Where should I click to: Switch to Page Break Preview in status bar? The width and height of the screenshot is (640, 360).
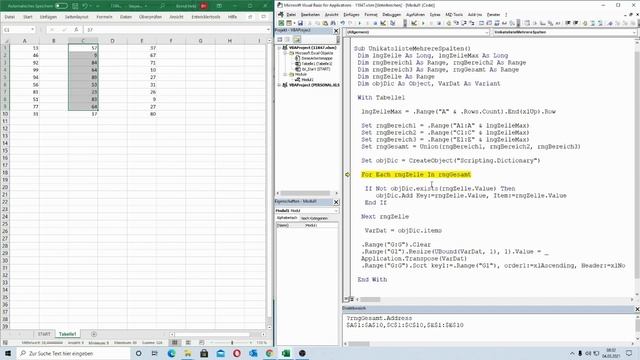click(x=202, y=342)
